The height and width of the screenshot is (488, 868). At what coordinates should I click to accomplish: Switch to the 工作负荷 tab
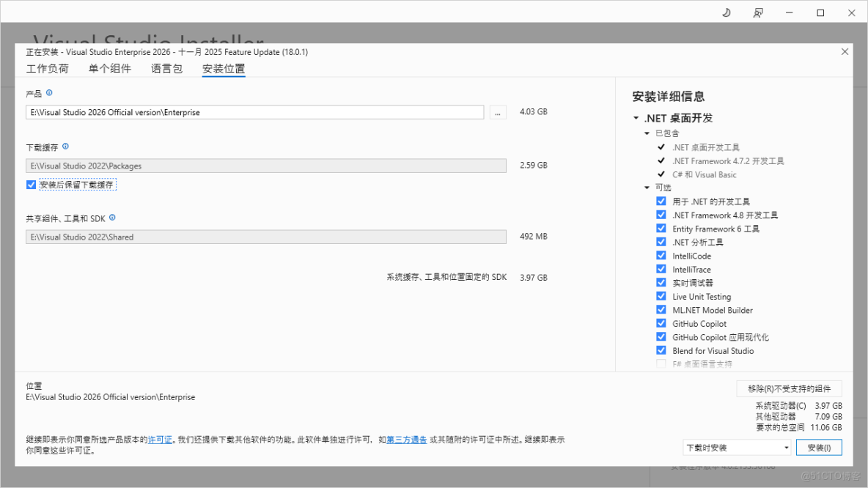click(47, 68)
